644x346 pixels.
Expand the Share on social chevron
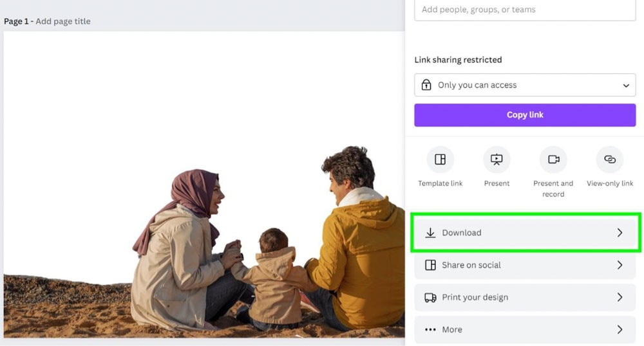click(620, 265)
